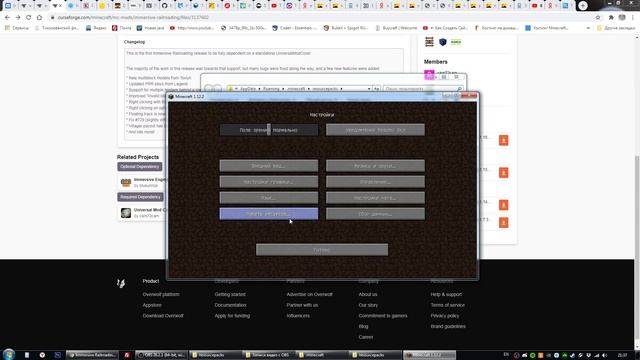This screenshot has height=360, width=640.
Task: Switch to OBS in the taskbar
Action: [162, 355]
